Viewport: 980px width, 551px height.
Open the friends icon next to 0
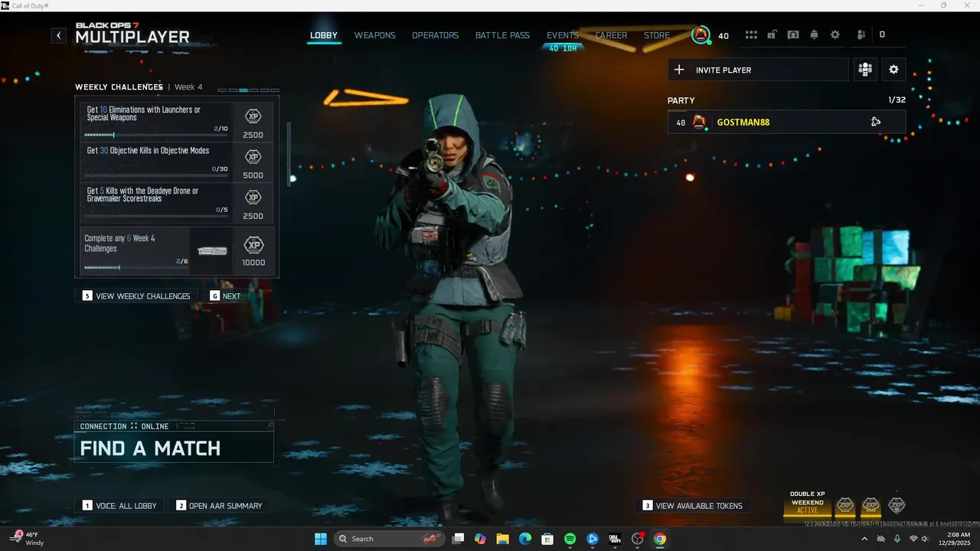point(861,35)
